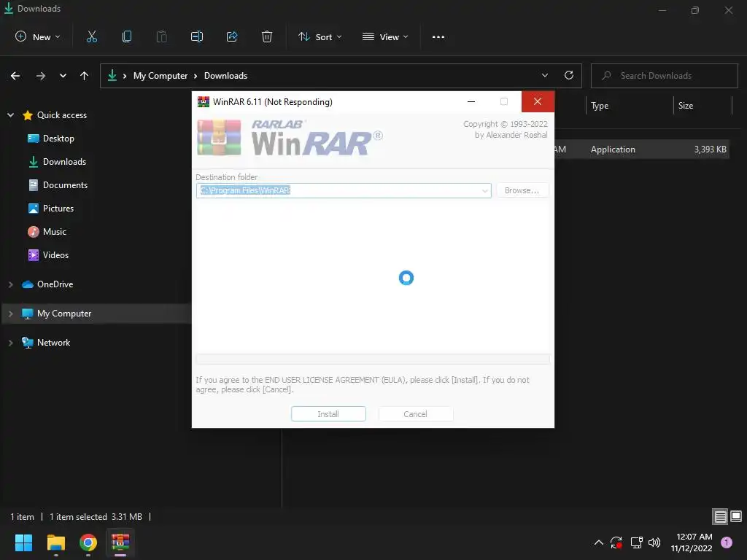Close the WinRAR setup window
Screen dimensions: 747x560
538,101
